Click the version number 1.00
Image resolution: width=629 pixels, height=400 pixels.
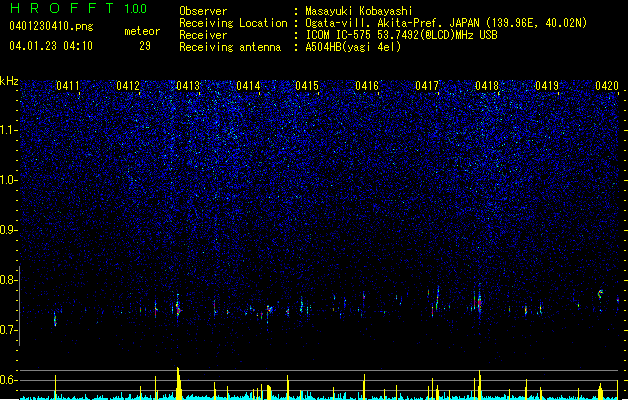136,8
